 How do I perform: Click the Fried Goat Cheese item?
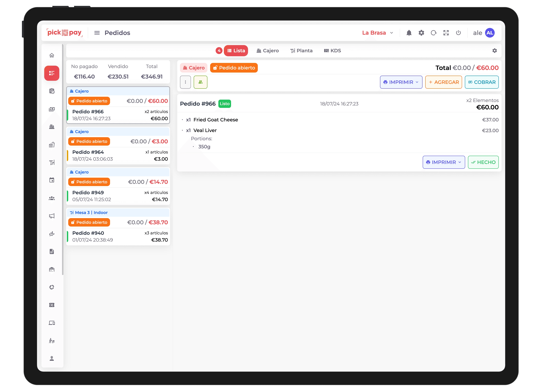pyautogui.click(x=215, y=120)
